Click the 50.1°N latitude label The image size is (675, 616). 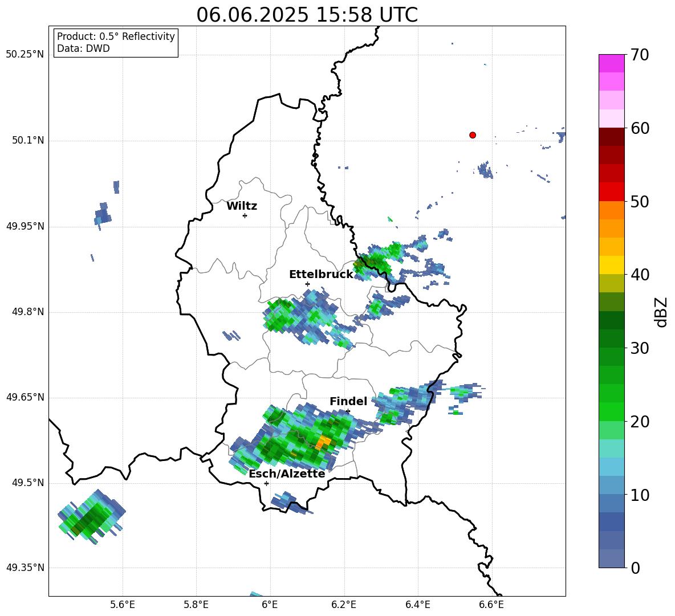coord(28,140)
